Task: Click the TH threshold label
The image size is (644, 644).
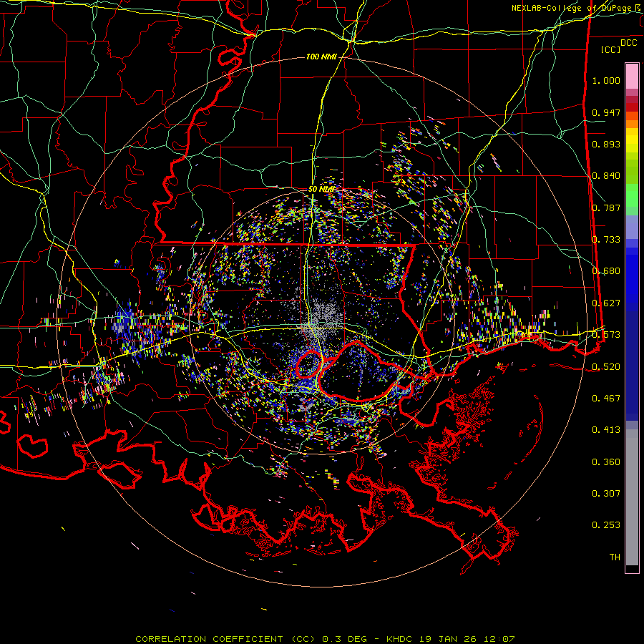Action: pyautogui.click(x=615, y=557)
